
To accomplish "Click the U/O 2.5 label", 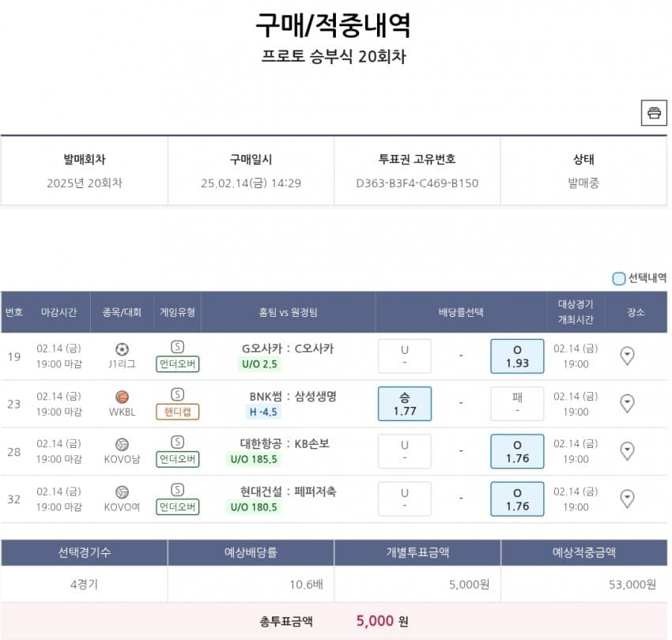I will [259, 364].
